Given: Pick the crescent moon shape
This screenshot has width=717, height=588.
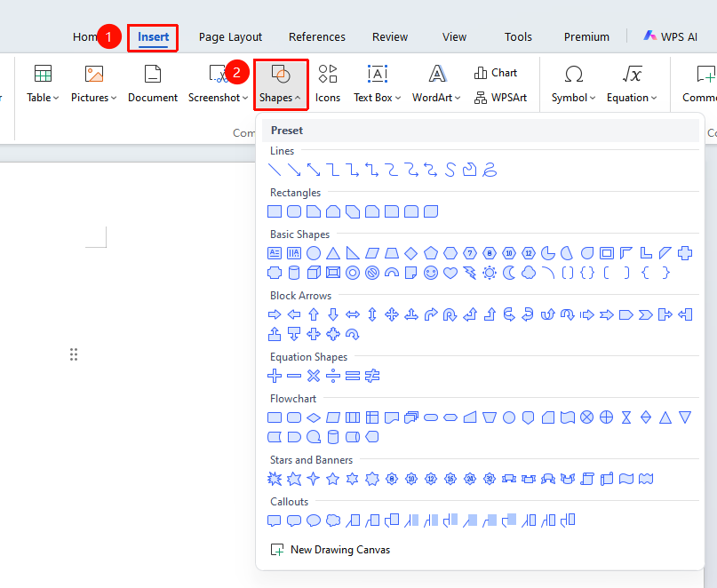Looking at the screenshot, I should pyautogui.click(x=509, y=273).
